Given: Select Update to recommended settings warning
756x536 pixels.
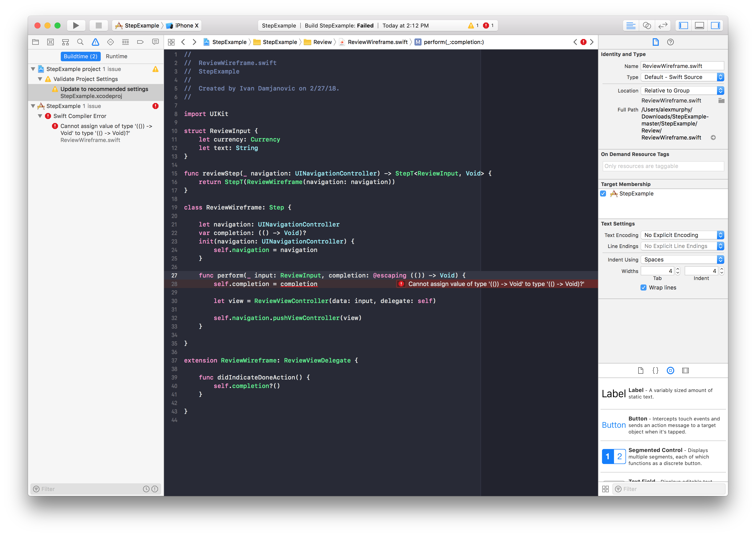Looking at the screenshot, I should click(104, 89).
